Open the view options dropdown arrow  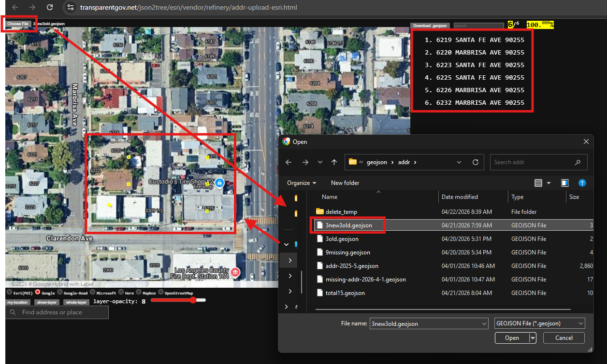(549, 183)
